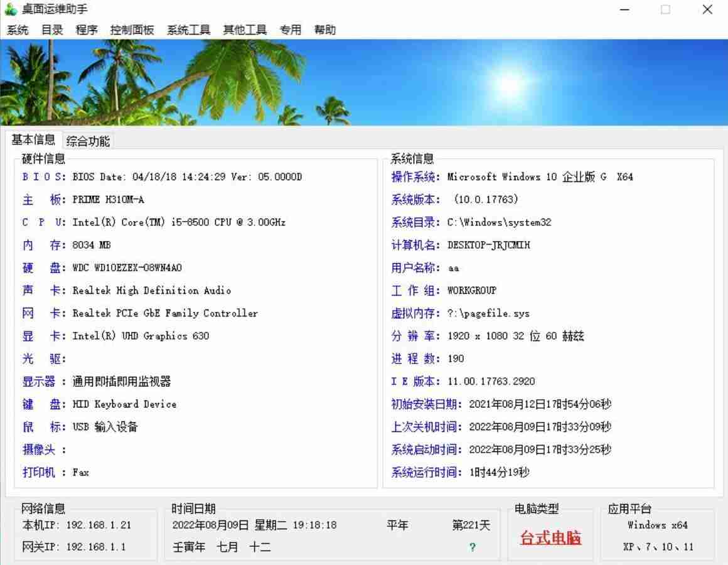Open the 程序 menu
The height and width of the screenshot is (565, 728).
87,30
